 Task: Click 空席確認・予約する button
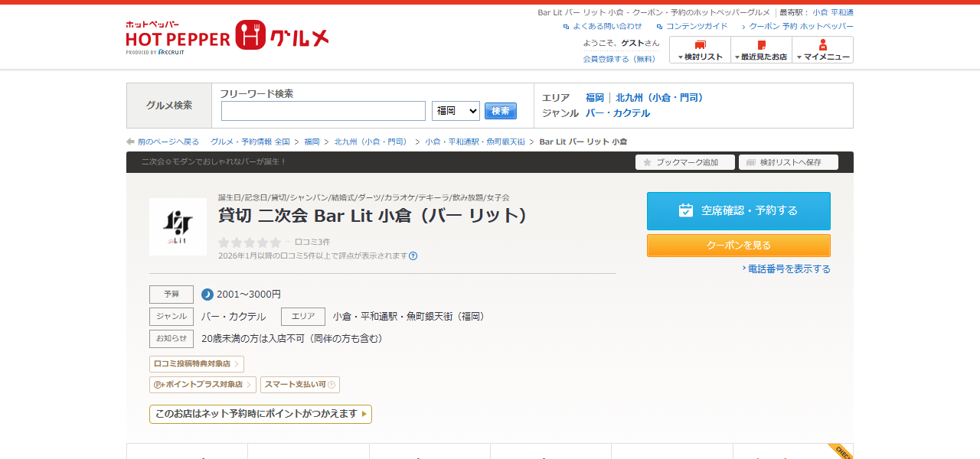[739, 211]
